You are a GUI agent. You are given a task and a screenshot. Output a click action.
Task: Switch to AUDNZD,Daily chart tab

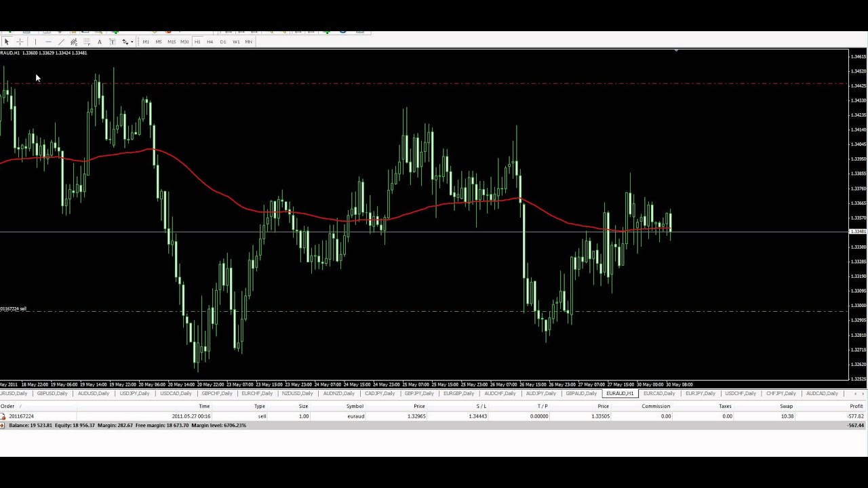click(338, 394)
